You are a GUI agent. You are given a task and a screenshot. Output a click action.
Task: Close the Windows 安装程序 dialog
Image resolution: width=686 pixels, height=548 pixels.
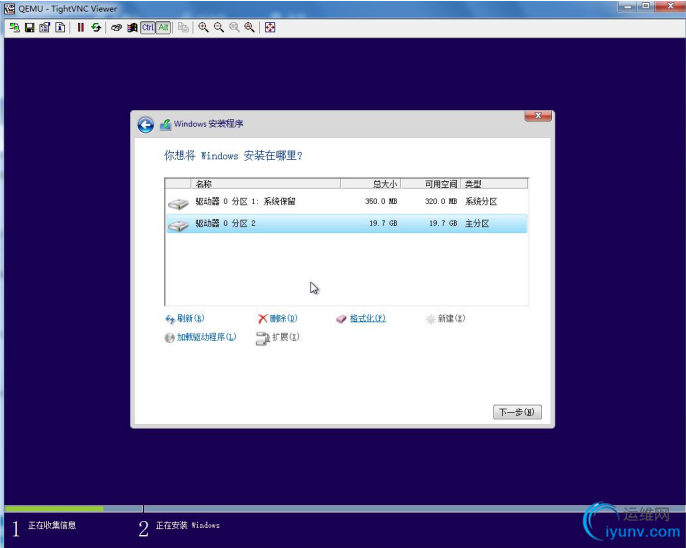pyautogui.click(x=538, y=116)
